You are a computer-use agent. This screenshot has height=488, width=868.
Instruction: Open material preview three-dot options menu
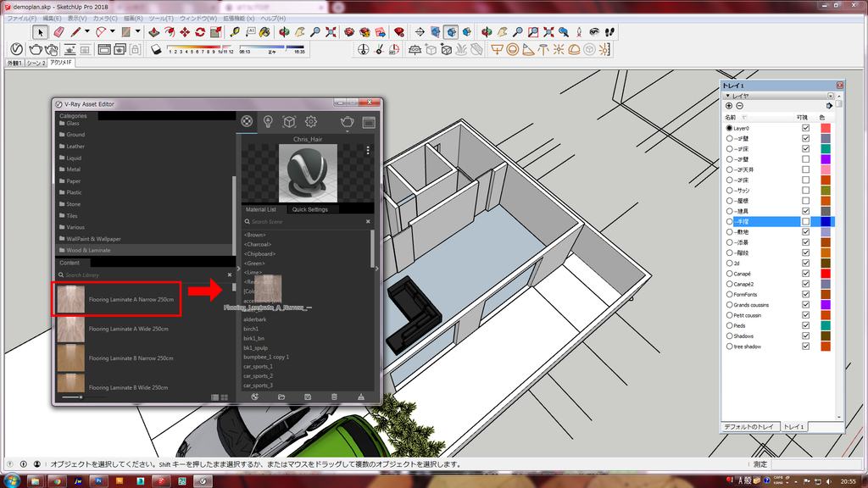point(368,150)
